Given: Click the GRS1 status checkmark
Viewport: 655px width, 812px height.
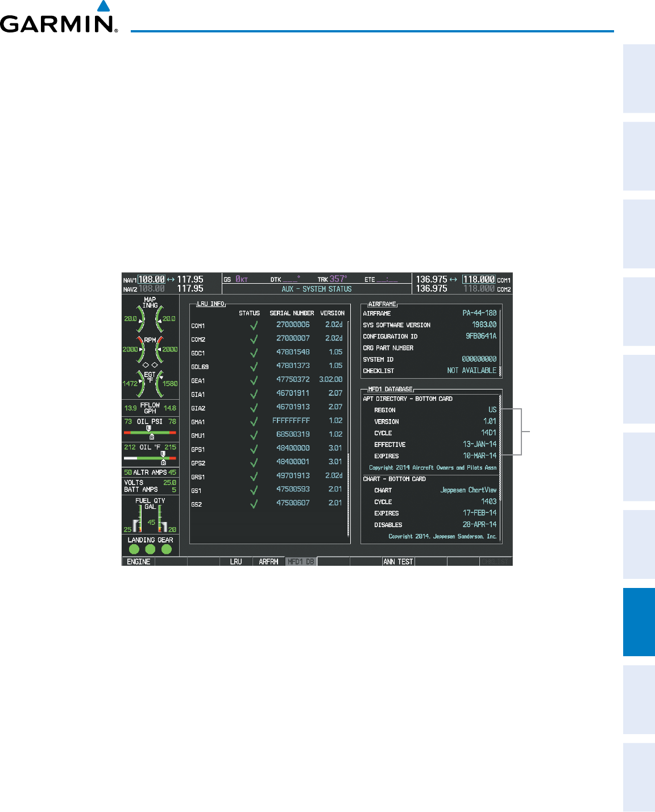Looking at the screenshot, I should 254,476.
